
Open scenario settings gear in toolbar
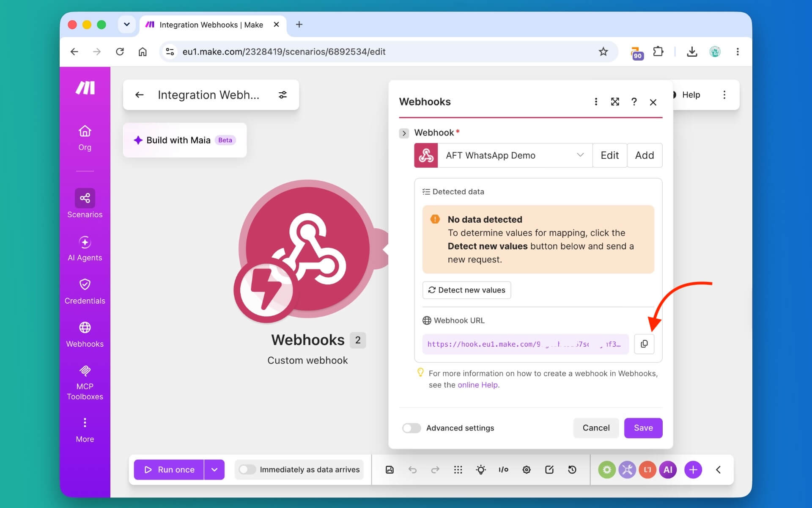pyautogui.click(x=527, y=469)
